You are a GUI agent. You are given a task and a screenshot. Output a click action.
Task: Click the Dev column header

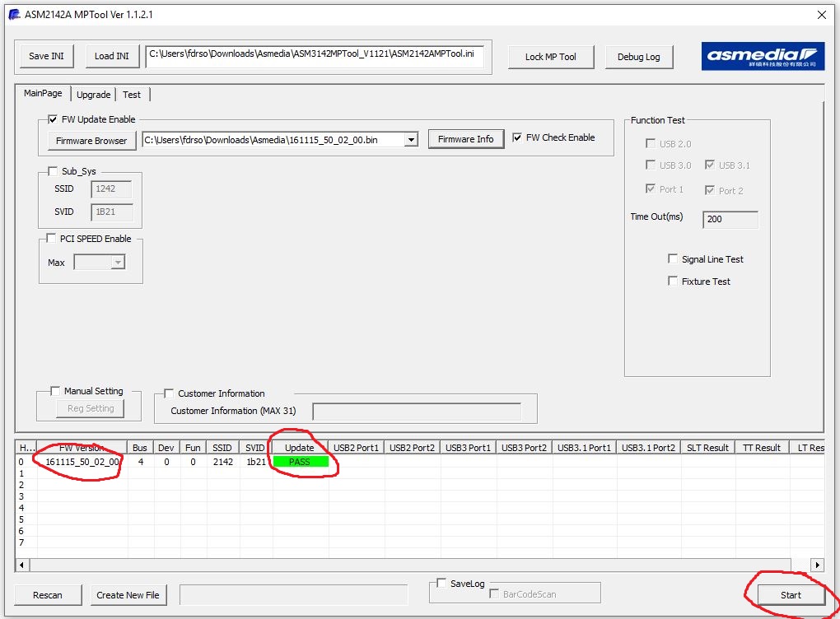pyautogui.click(x=166, y=448)
